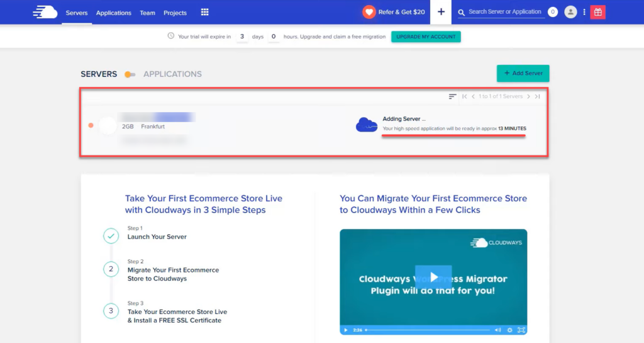Click the Cloudways logo in video

tap(496, 243)
